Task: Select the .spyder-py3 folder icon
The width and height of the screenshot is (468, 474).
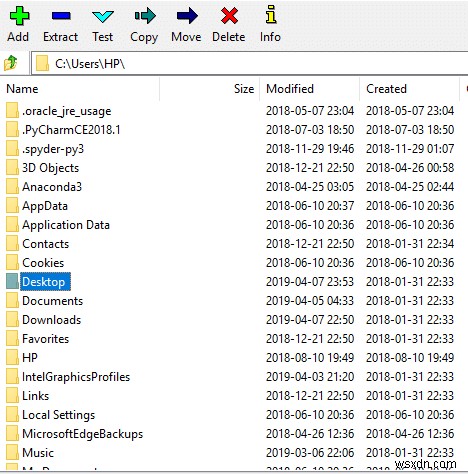Action: click(12, 148)
